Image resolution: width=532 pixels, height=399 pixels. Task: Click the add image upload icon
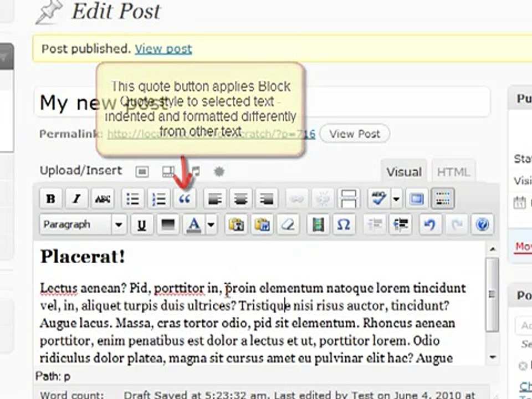pyautogui.click(x=142, y=172)
